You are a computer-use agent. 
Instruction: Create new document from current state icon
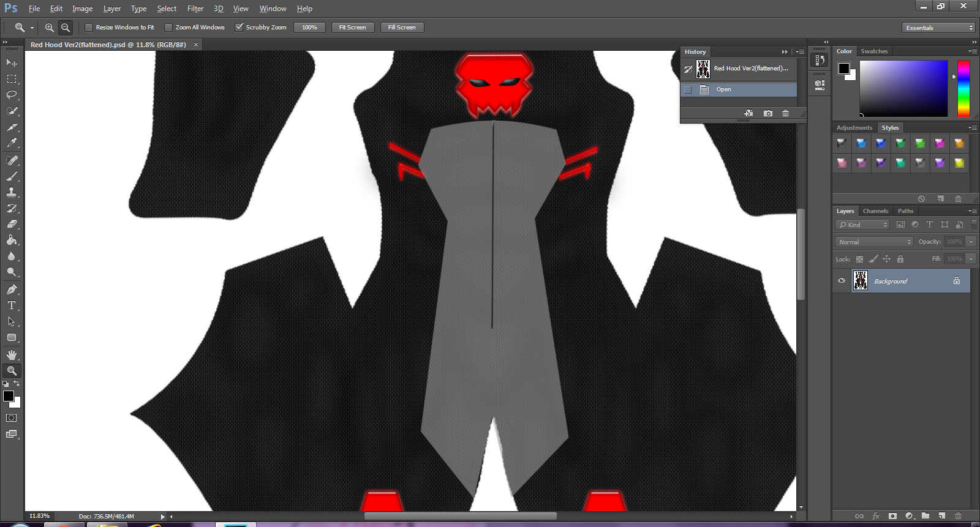pos(748,113)
